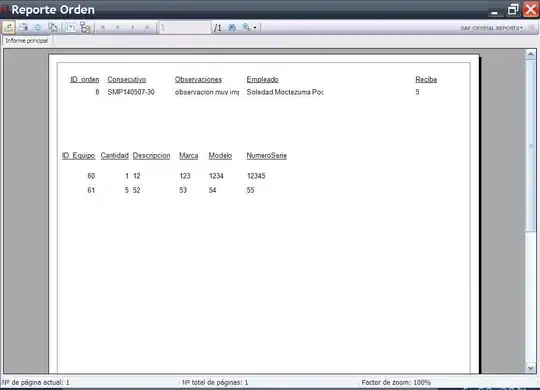Go to last page arrow
The height and width of the screenshot is (390, 540).
click(148, 28)
